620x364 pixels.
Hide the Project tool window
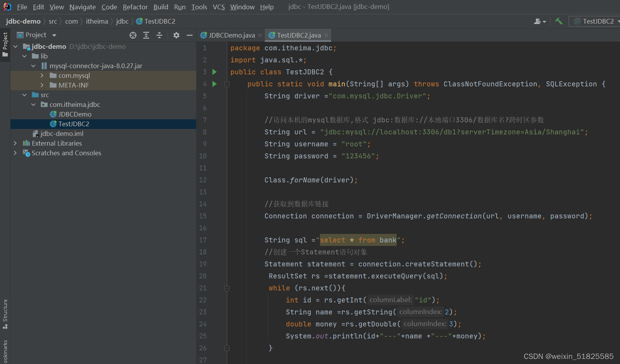point(190,35)
